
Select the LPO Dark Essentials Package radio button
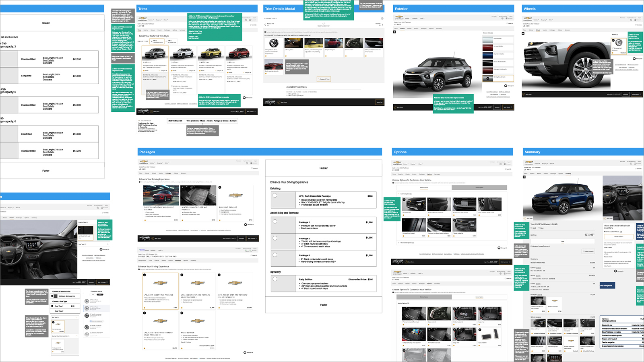(275, 196)
